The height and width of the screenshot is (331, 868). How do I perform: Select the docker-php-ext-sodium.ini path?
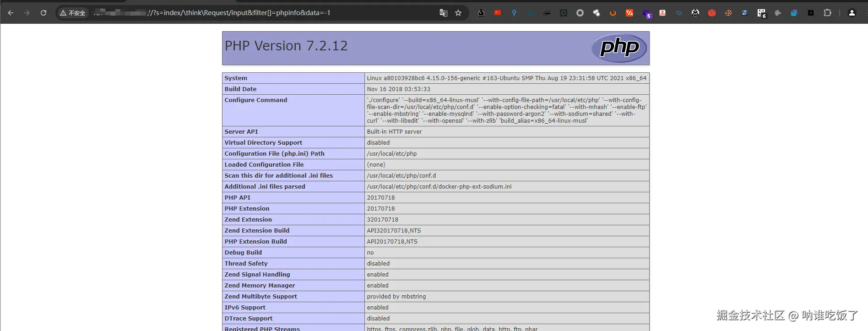point(439,187)
